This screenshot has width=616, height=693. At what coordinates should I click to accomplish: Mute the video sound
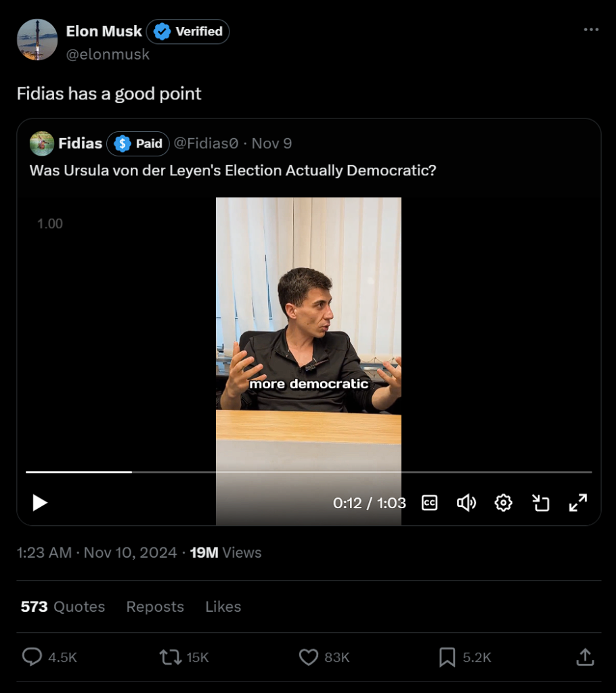(x=466, y=503)
